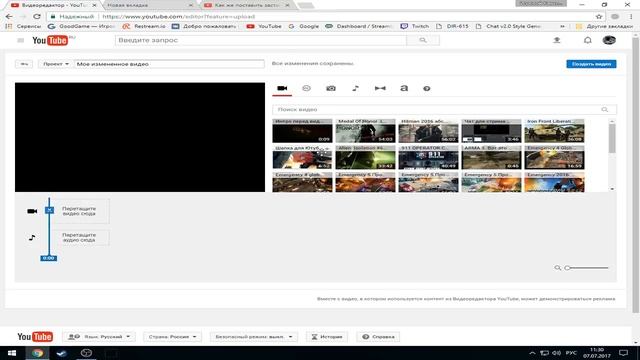Reload the page with browser refresh button
This screenshot has height=360, width=640.
(37, 16)
